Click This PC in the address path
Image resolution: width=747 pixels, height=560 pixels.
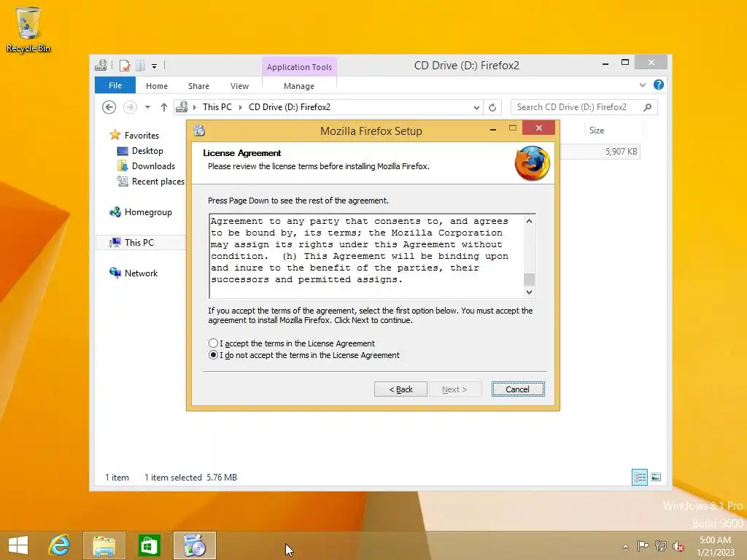pyautogui.click(x=217, y=107)
